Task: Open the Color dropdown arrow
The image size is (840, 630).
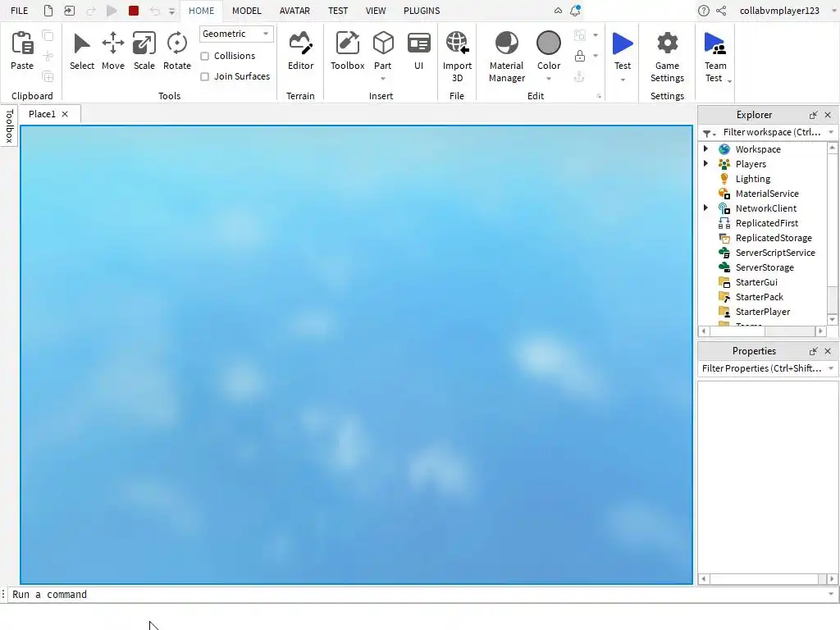Action: [x=549, y=79]
